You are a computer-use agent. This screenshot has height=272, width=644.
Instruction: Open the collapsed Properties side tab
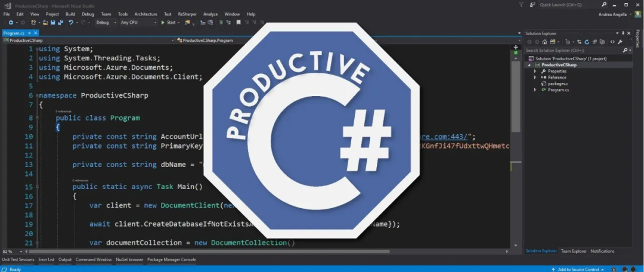click(x=638, y=39)
